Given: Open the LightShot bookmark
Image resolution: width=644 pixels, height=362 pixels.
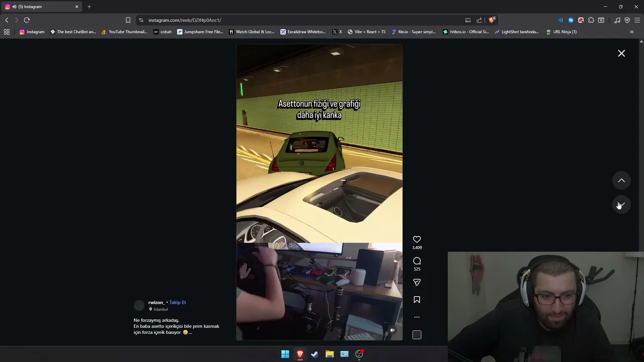Looking at the screenshot, I should (x=516, y=32).
